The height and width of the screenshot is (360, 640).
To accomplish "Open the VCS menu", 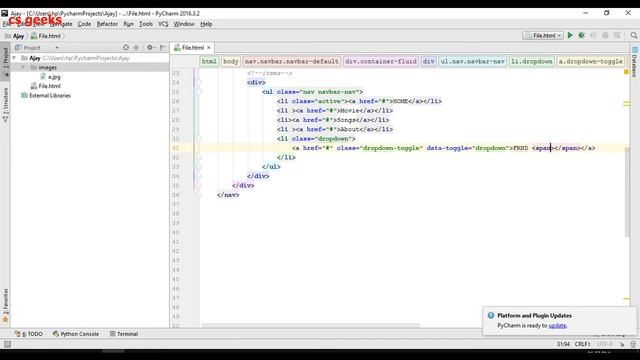I will pos(163,24).
